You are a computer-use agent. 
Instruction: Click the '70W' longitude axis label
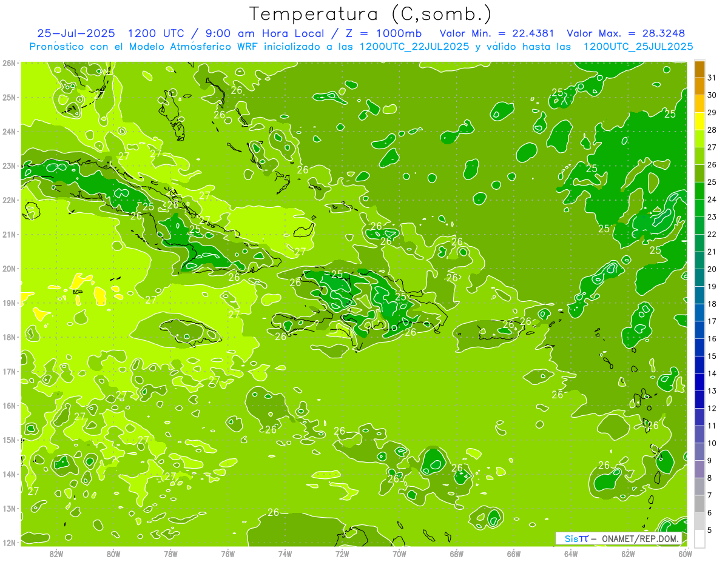point(399,554)
